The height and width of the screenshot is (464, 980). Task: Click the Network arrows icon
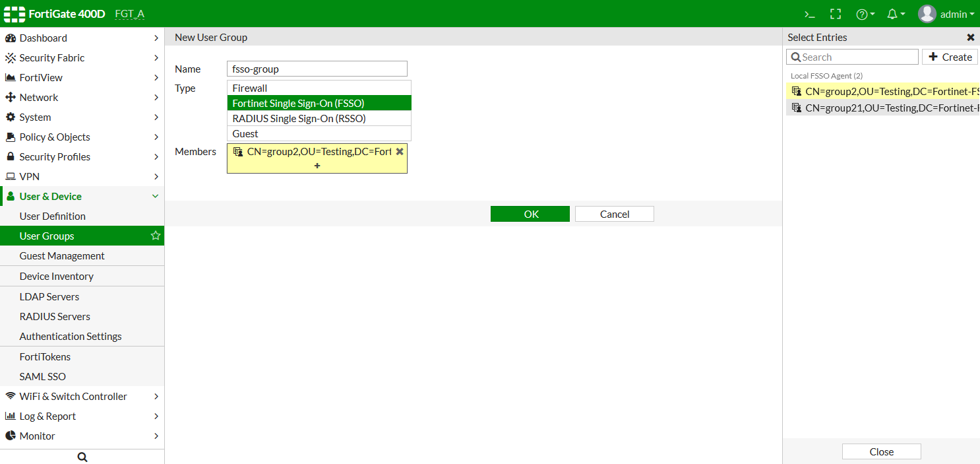click(x=10, y=98)
